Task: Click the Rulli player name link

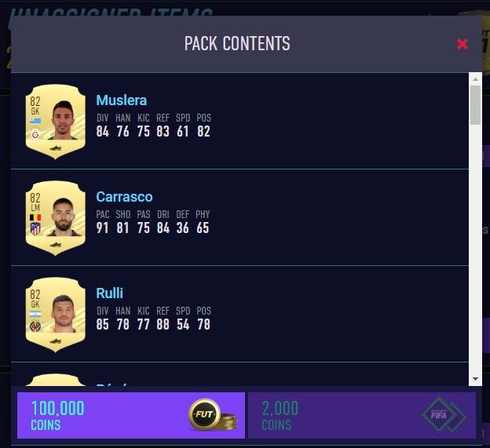Action: pyautogui.click(x=110, y=293)
